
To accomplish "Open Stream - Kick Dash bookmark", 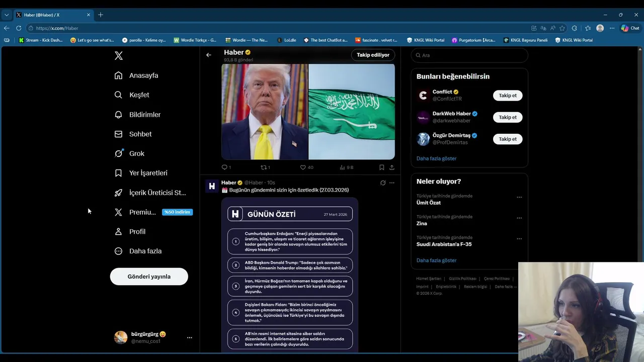I will [x=41, y=40].
